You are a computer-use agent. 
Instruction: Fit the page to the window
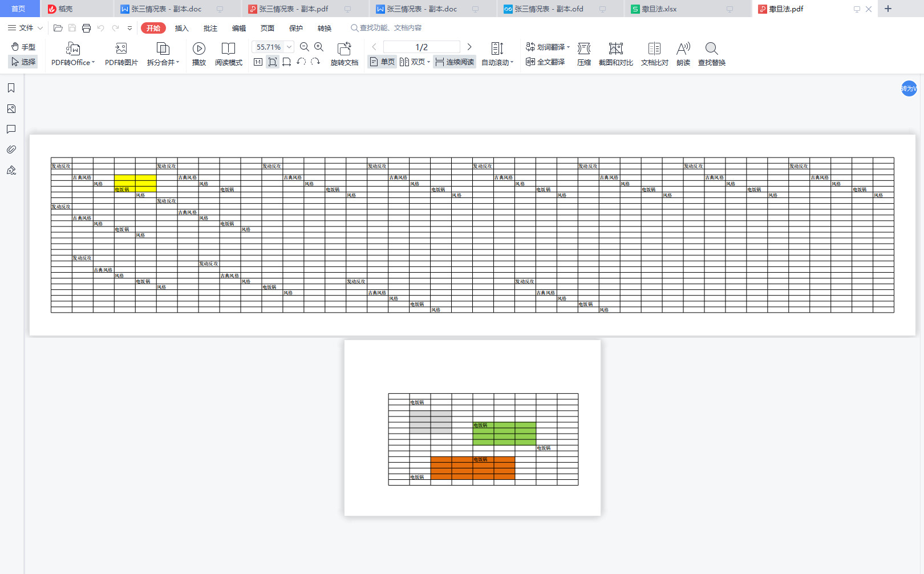coord(273,62)
